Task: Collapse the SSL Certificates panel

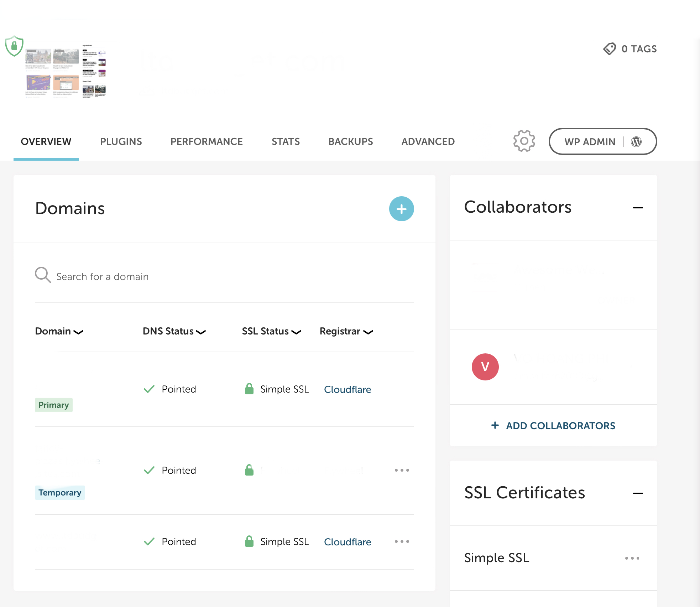Action: [638, 493]
